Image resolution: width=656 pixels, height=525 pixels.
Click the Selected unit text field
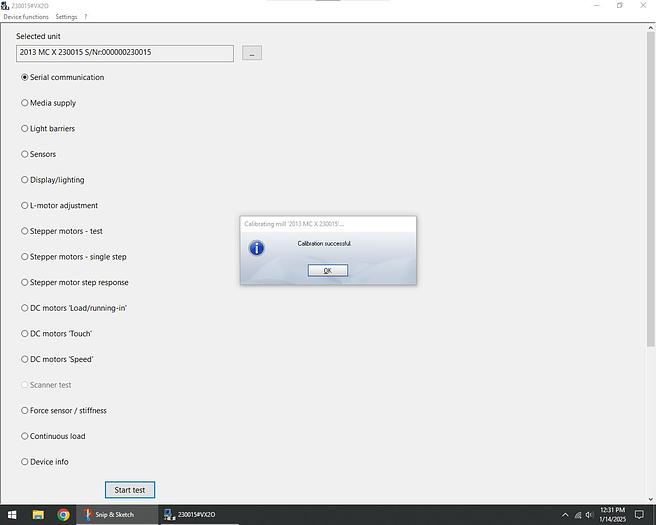click(x=125, y=53)
